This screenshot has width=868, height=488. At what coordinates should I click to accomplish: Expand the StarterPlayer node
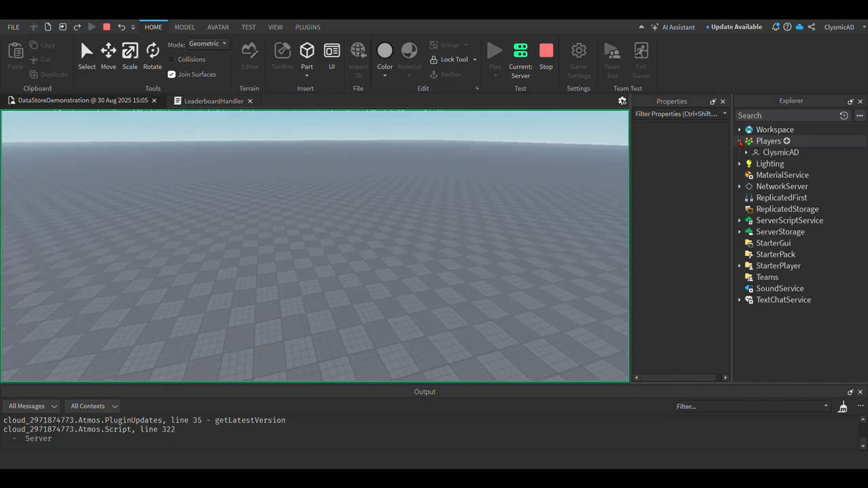[740, 266]
